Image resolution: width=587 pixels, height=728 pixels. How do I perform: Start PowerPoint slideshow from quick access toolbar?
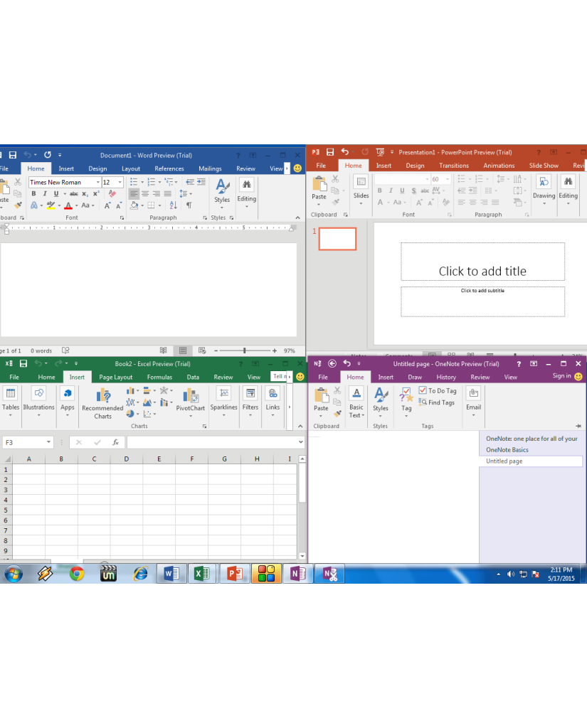380,152
